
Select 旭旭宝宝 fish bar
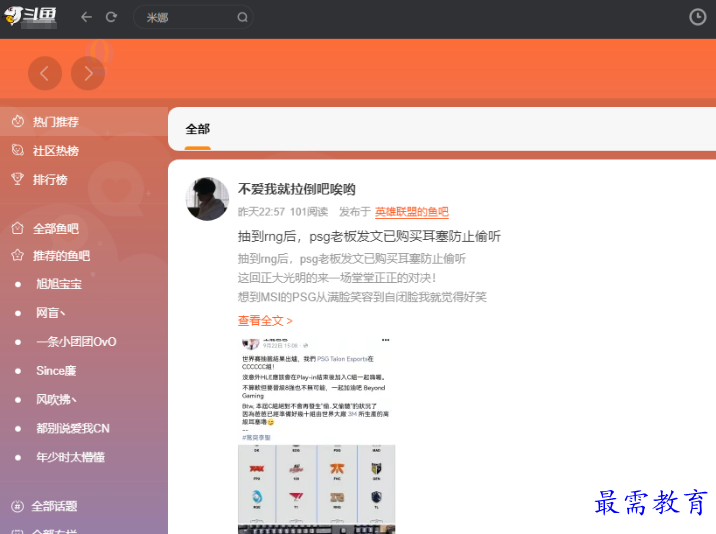click(x=59, y=284)
